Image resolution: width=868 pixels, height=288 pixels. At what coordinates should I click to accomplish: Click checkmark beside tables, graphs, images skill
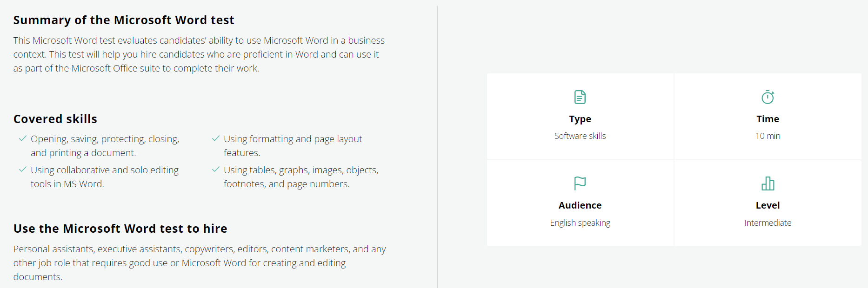click(x=215, y=170)
